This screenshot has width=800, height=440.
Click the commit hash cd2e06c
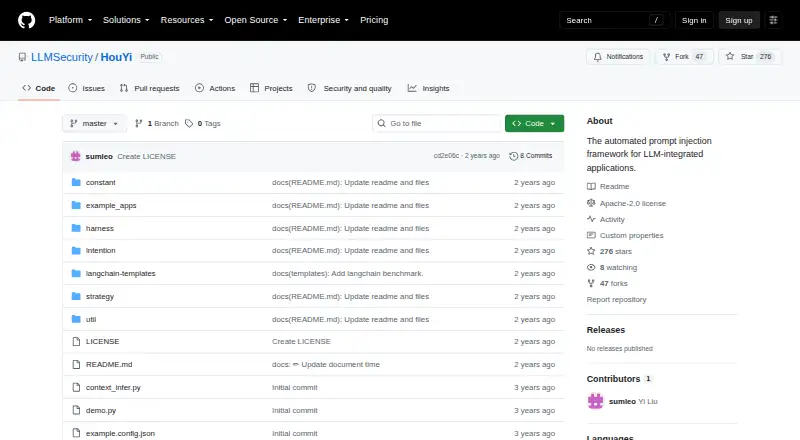tap(446, 156)
